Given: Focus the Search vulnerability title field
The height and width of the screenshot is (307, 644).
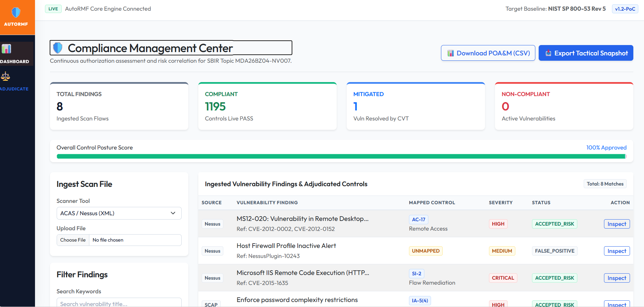Looking at the screenshot, I should 119,303.
